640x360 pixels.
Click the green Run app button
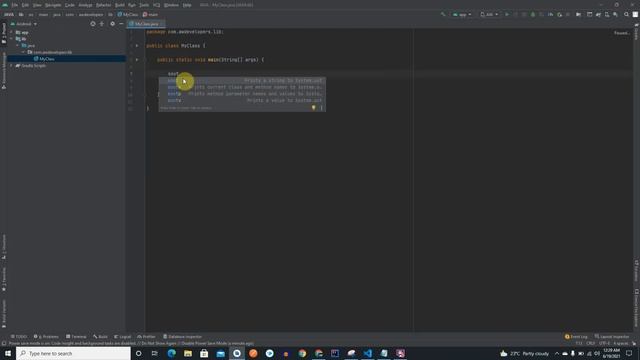point(507,14)
